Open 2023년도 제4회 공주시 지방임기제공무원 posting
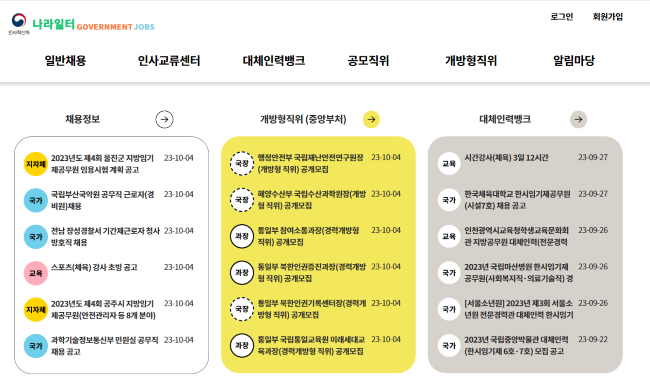Screen dimensions: 650x381 pos(103,310)
